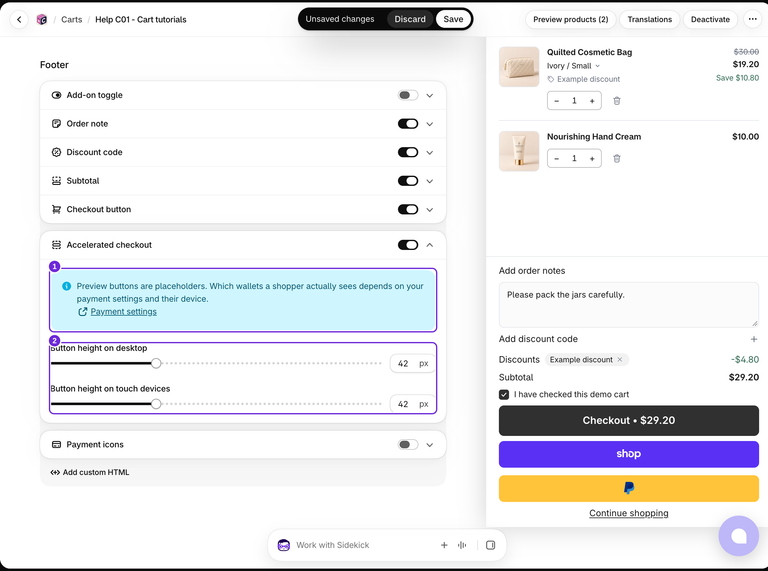The image size is (768, 571).
Task: Click the Continue shopping link
Action: point(628,513)
